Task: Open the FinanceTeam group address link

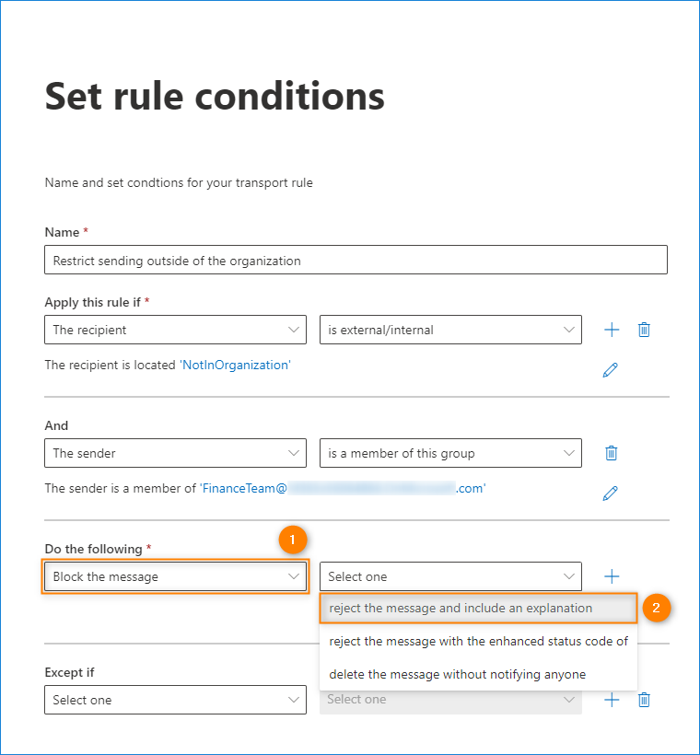Action: click(343, 489)
